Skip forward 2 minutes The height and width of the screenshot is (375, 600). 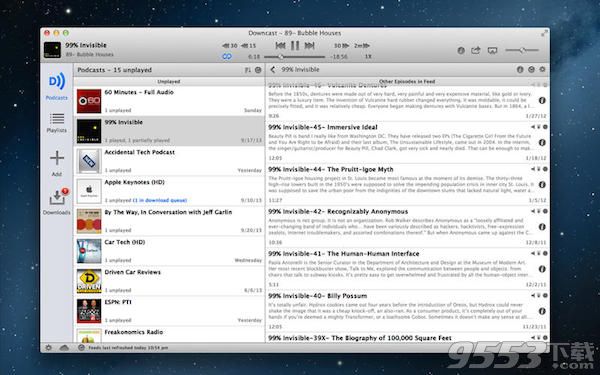click(x=362, y=46)
